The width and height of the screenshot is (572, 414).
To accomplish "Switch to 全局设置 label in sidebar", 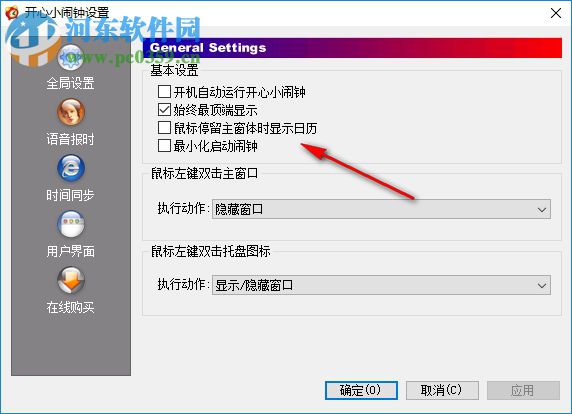I will [x=70, y=83].
